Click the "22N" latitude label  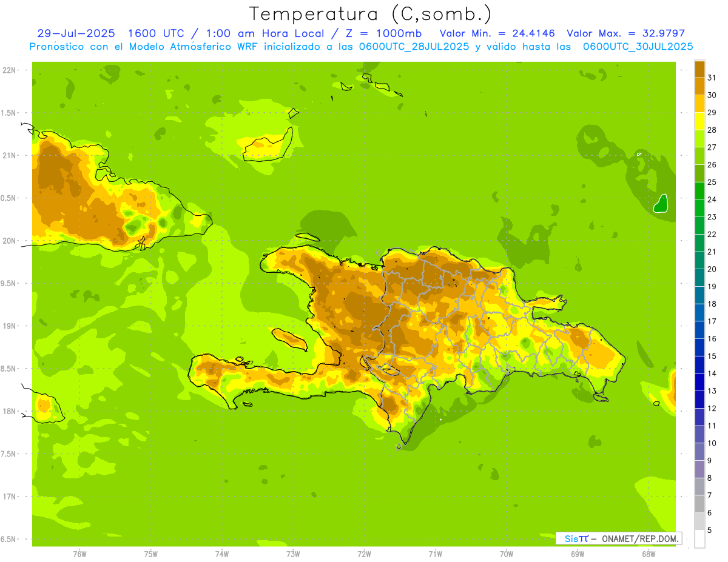[9, 70]
